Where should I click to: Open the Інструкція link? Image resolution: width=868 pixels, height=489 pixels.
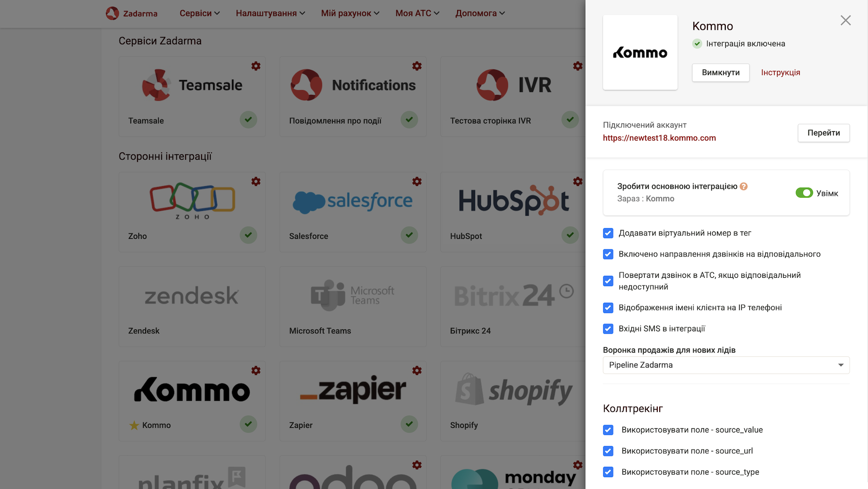point(781,72)
